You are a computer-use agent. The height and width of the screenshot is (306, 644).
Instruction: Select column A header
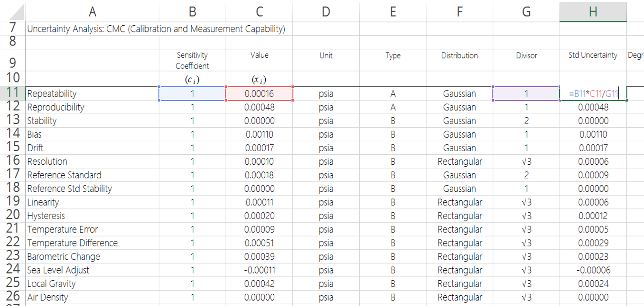[x=93, y=12]
